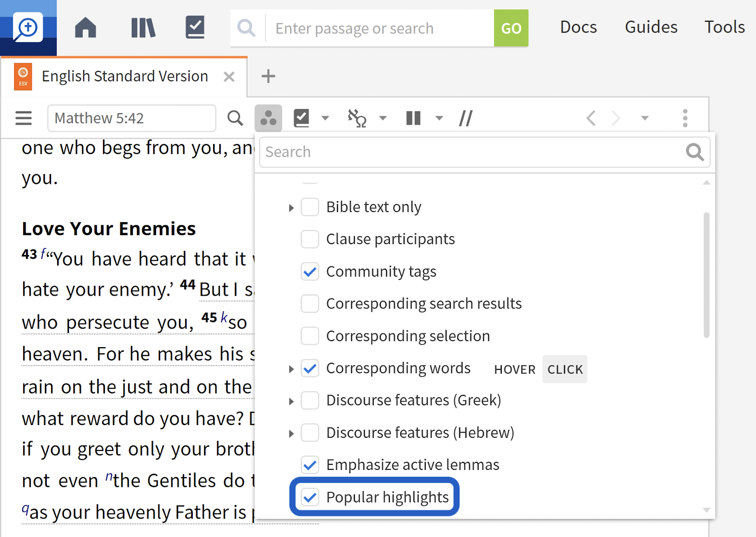Click the visual filters icon in toolbar

click(268, 118)
